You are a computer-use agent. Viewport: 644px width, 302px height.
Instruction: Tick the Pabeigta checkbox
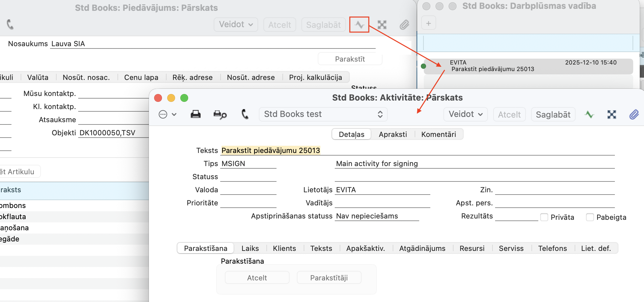(x=590, y=217)
